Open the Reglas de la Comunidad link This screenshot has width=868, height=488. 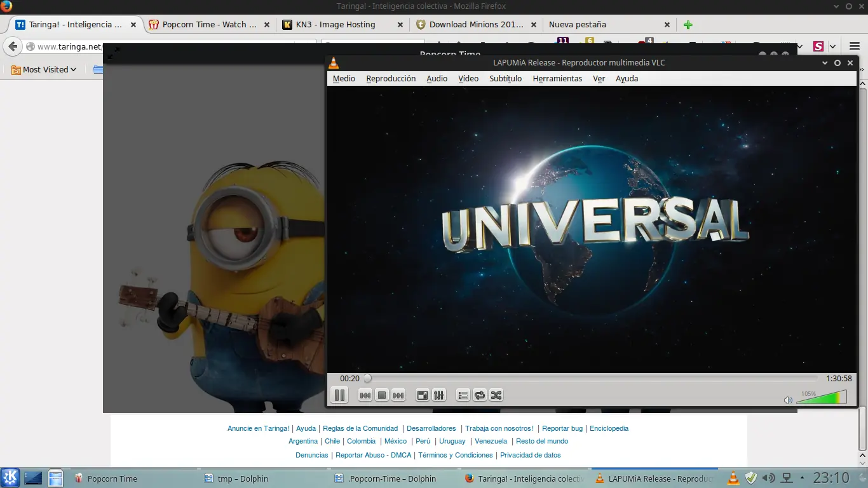pos(360,429)
